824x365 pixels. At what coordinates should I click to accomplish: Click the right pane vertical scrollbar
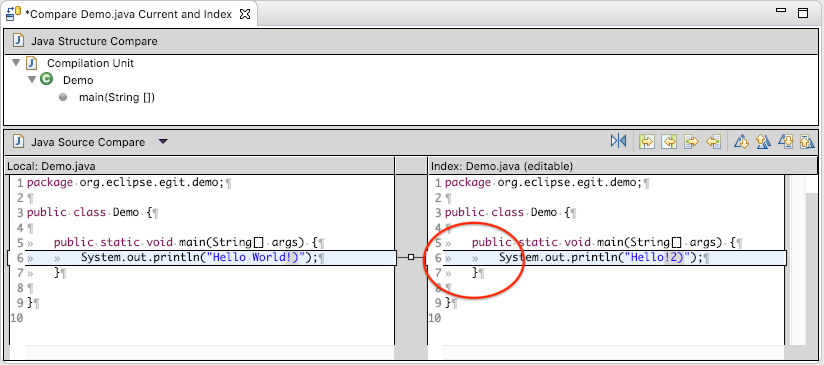pyautogui.click(x=801, y=260)
